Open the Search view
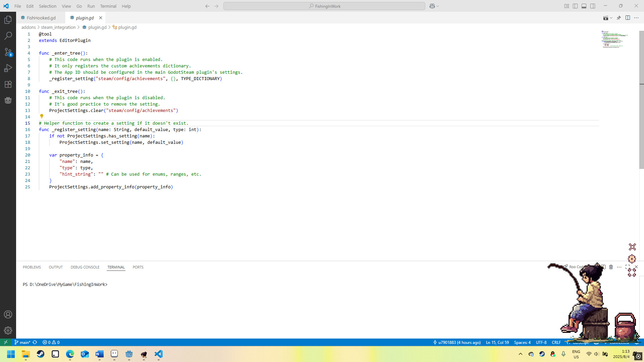 click(x=8, y=36)
